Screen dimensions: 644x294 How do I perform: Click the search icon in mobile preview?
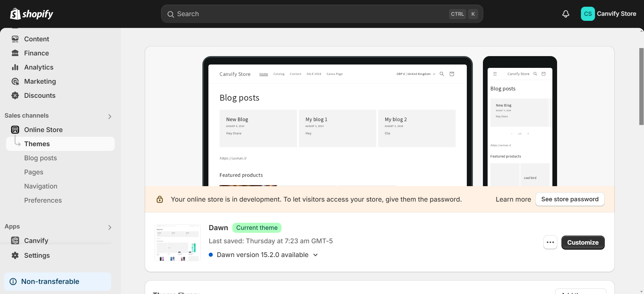tap(535, 74)
